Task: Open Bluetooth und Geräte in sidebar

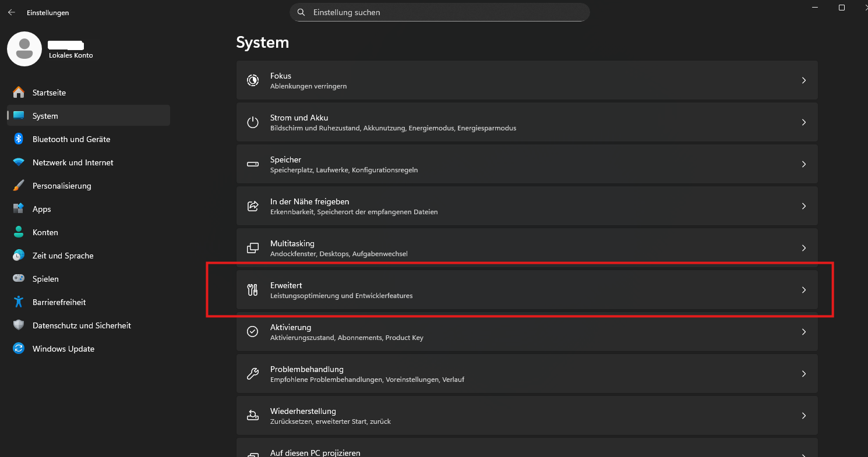Action: [71, 139]
